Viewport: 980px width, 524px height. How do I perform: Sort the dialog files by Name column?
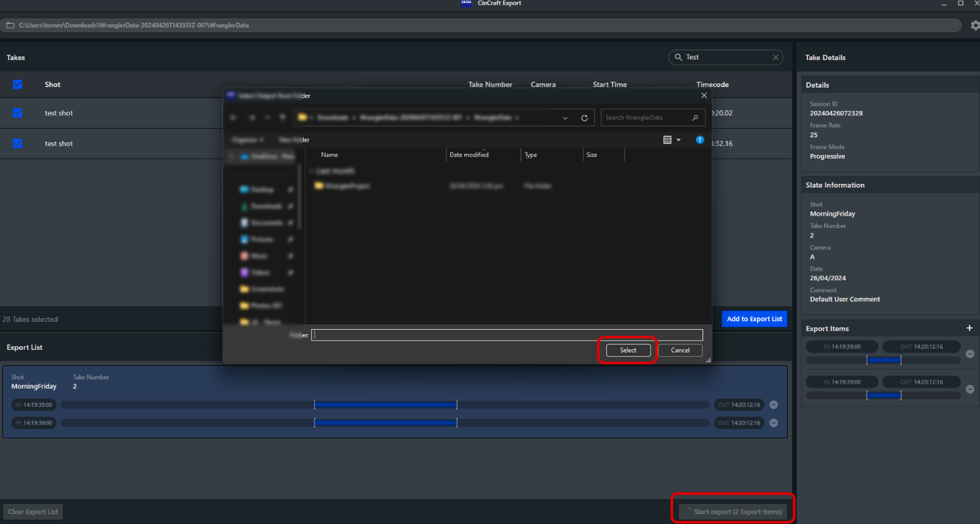pyautogui.click(x=330, y=155)
